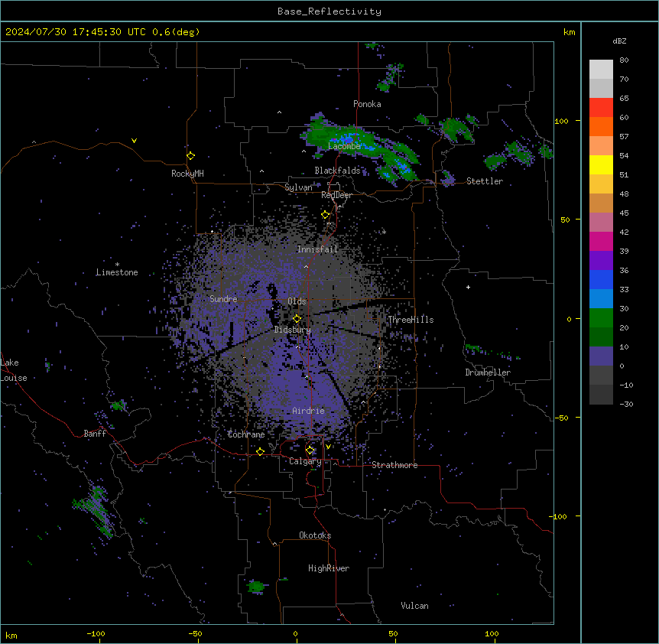Click the Ponoka city label
The image size is (659, 644).
pyautogui.click(x=367, y=104)
